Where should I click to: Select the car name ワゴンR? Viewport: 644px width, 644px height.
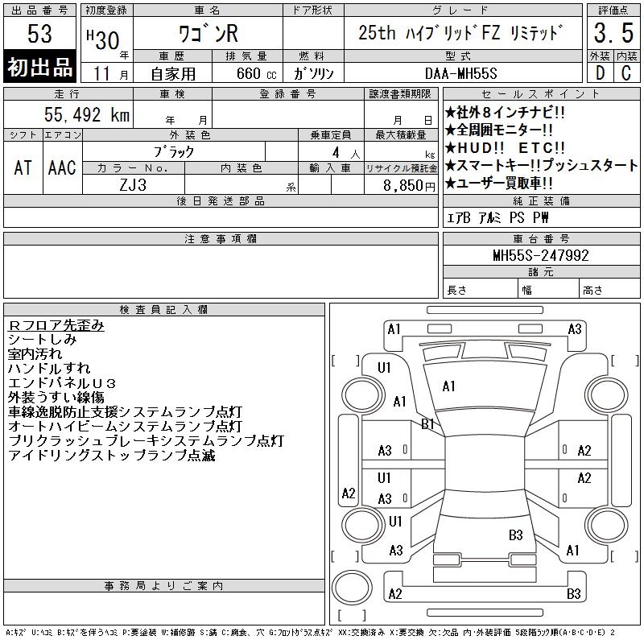208,33
